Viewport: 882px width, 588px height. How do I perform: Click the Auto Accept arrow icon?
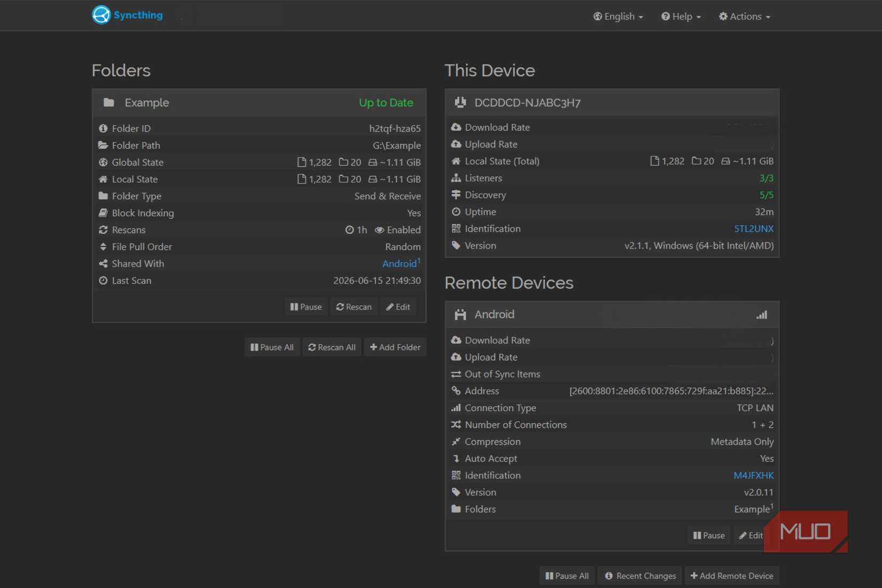[456, 459]
